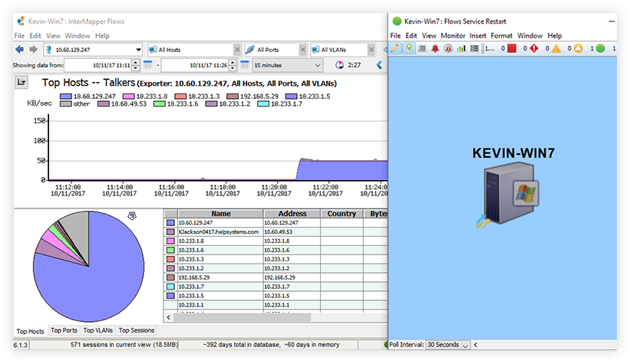Click the auto-refresh clock icon
Screen dimensions: 630x364
(x=339, y=65)
